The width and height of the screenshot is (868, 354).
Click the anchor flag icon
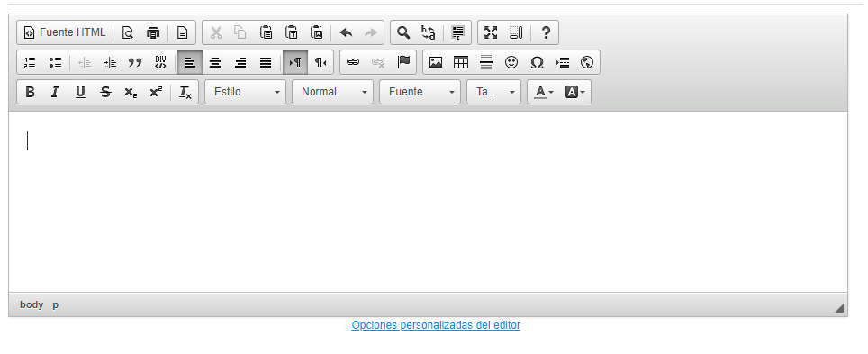[x=403, y=62]
